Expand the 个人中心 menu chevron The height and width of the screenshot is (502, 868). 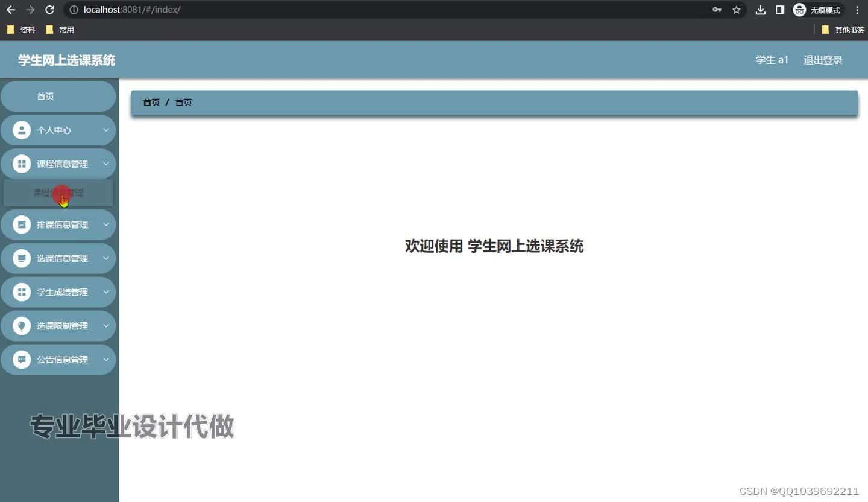point(106,130)
